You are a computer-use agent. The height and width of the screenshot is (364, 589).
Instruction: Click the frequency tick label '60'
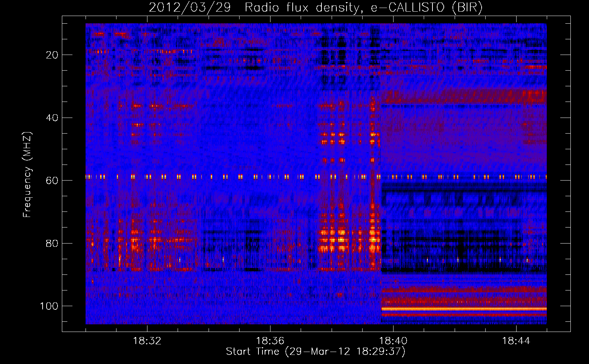(52, 181)
